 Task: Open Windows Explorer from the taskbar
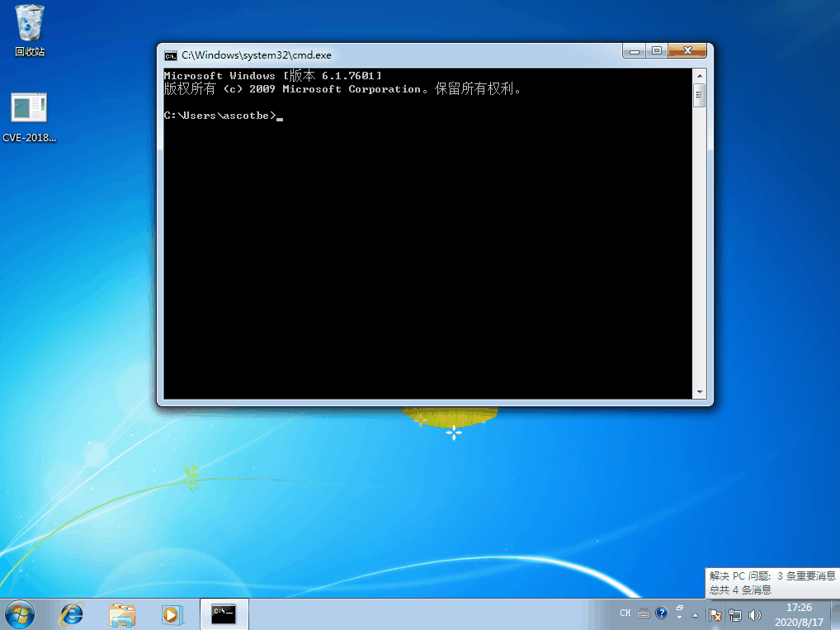122,614
